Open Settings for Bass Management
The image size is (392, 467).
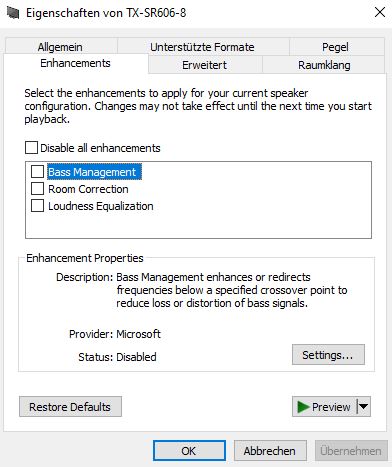[328, 355]
